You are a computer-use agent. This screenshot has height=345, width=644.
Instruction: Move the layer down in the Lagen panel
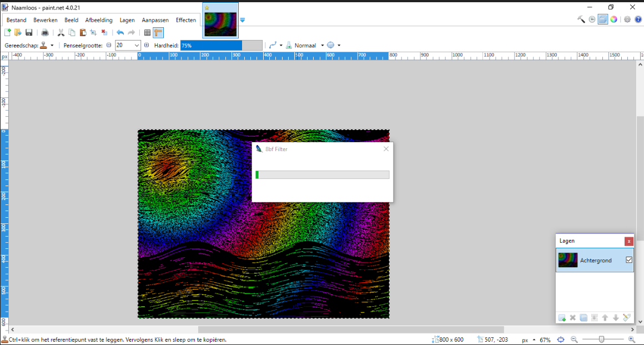click(x=616, y=317)
